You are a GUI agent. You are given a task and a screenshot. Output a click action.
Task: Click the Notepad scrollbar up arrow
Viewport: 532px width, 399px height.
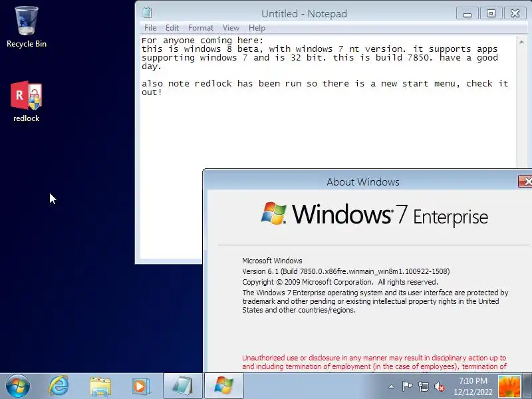click(x=521, y=42)
